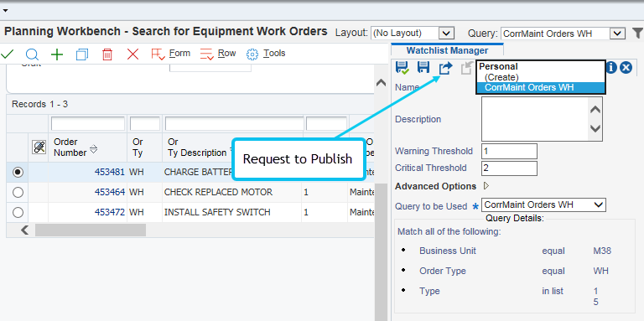Expand Advanced Options triangle
The height and width of the screenshot is (321, 644).
pyautogui.click(x=486, y=186)
